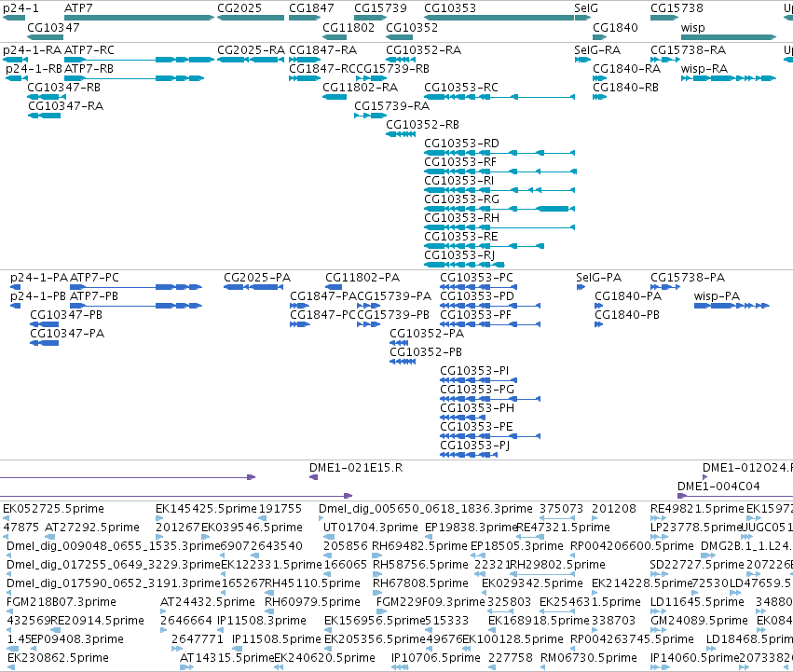Screen dimensions: 793x672
Task: Click the LD11645.5prime EST label
Action: coord(697,602)
